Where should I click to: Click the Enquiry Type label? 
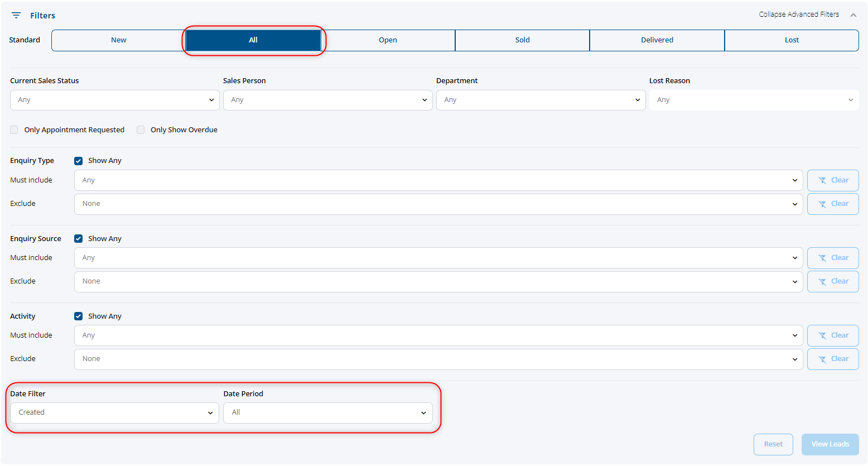pyautogui.click(x=32, y=161)
